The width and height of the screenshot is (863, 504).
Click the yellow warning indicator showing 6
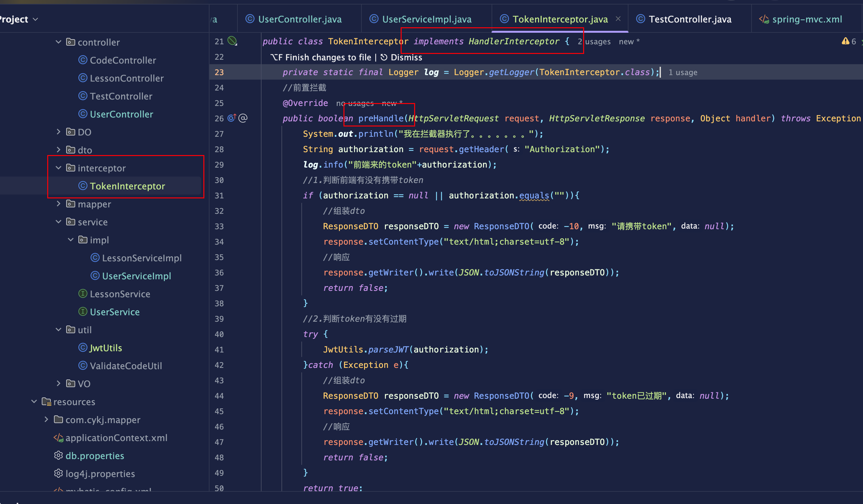pos(849,41)
